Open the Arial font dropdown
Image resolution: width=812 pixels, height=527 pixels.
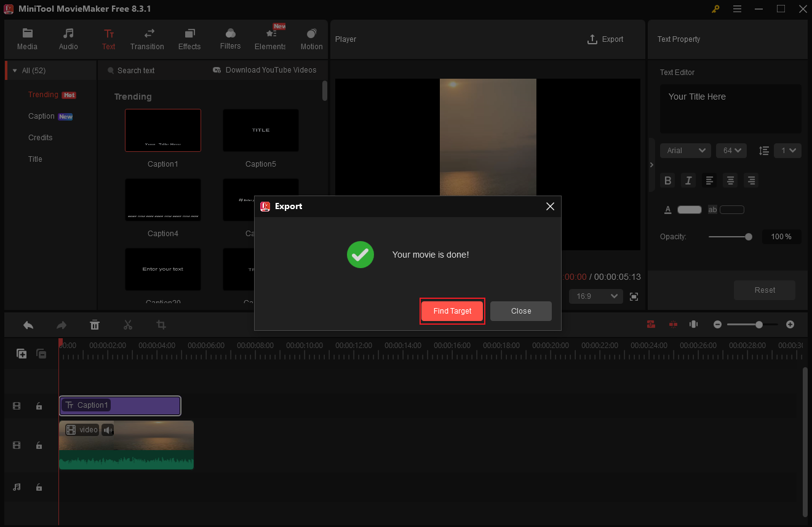click(685, 150)
